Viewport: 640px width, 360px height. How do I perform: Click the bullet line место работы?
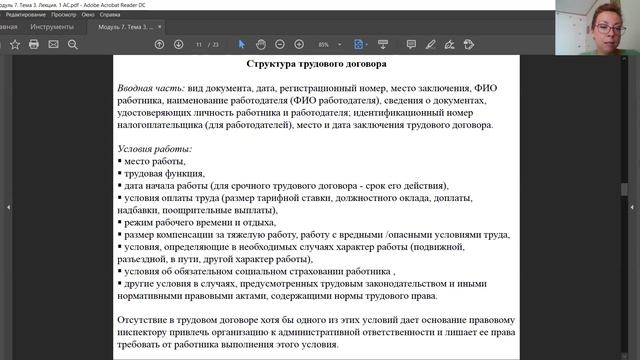point(151,161)
